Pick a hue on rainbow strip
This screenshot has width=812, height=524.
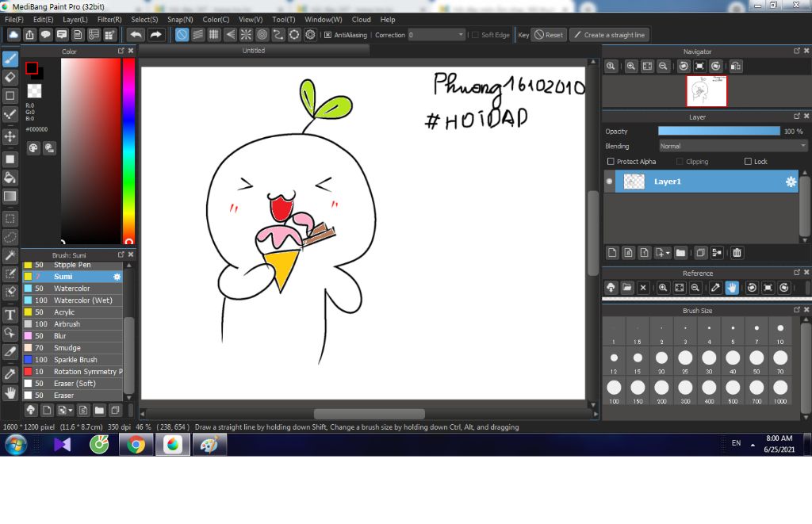click(128, 150)
